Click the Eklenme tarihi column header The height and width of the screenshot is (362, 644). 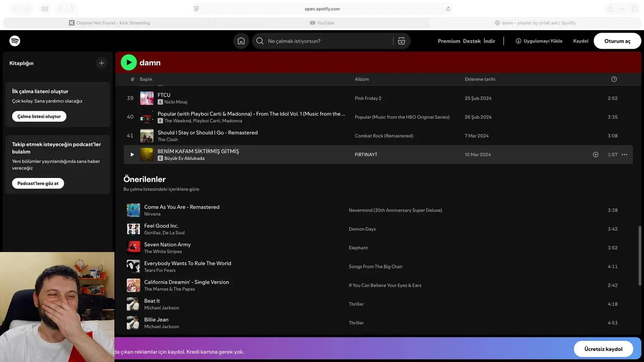(x=480, y=79)
